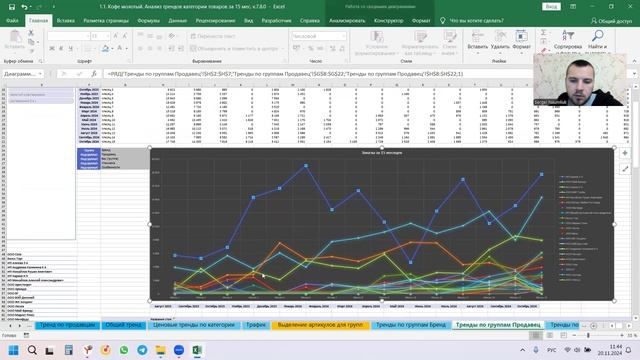Click the Undo arrow in quick access
The height and width of the screenshot is (360, 640).
[24, 7]
